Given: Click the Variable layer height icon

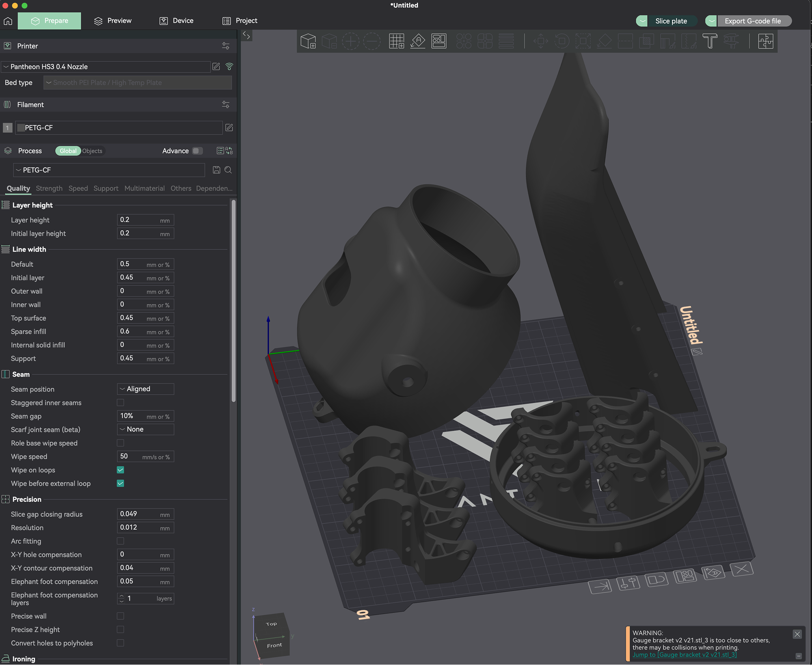Looking at the screenshot, I should (x=506, y=41).
